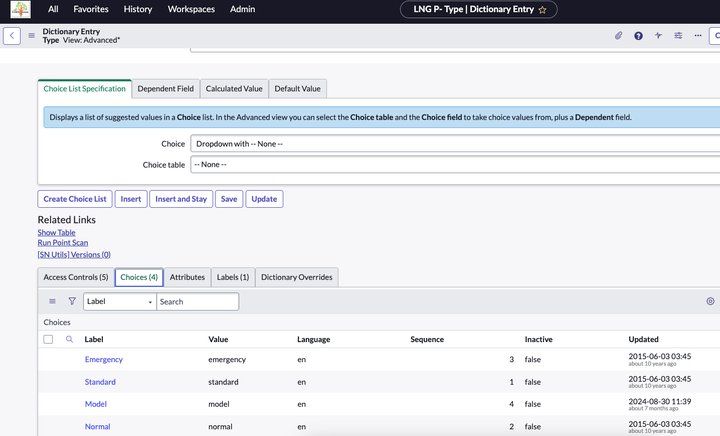Open the Emergency choice record
Image resolution: width=720 pixels, height=436 pixels.
(x=104, y=359)
